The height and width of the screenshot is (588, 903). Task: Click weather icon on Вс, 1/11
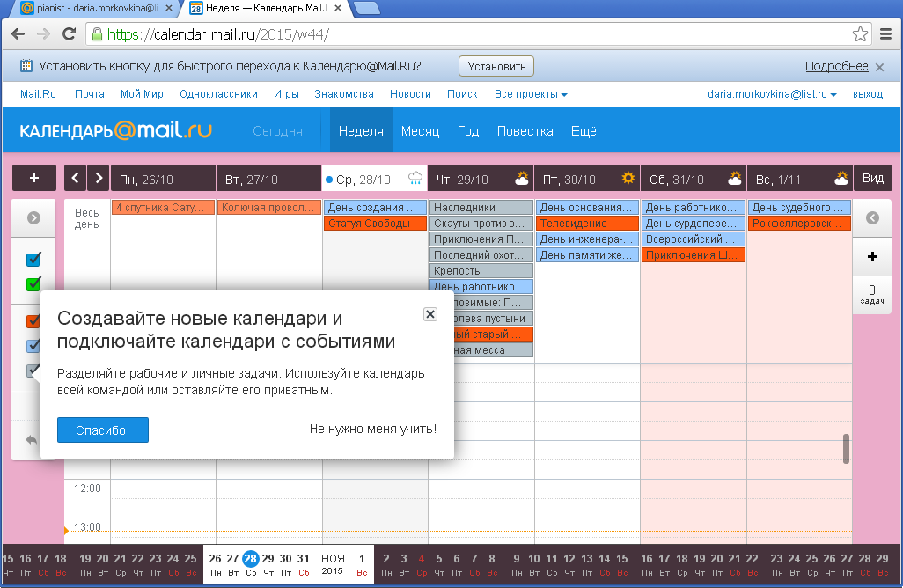coord(841,178)
